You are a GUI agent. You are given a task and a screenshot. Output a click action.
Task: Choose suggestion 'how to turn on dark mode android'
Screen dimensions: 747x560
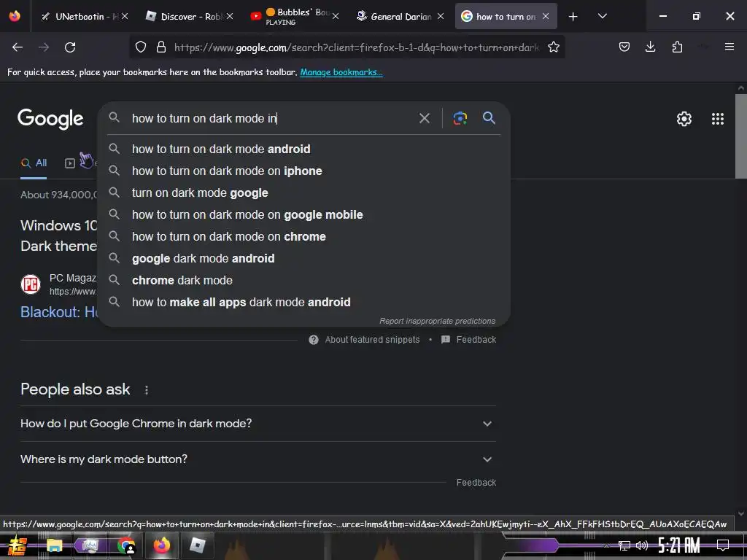(x=304, y=149)
